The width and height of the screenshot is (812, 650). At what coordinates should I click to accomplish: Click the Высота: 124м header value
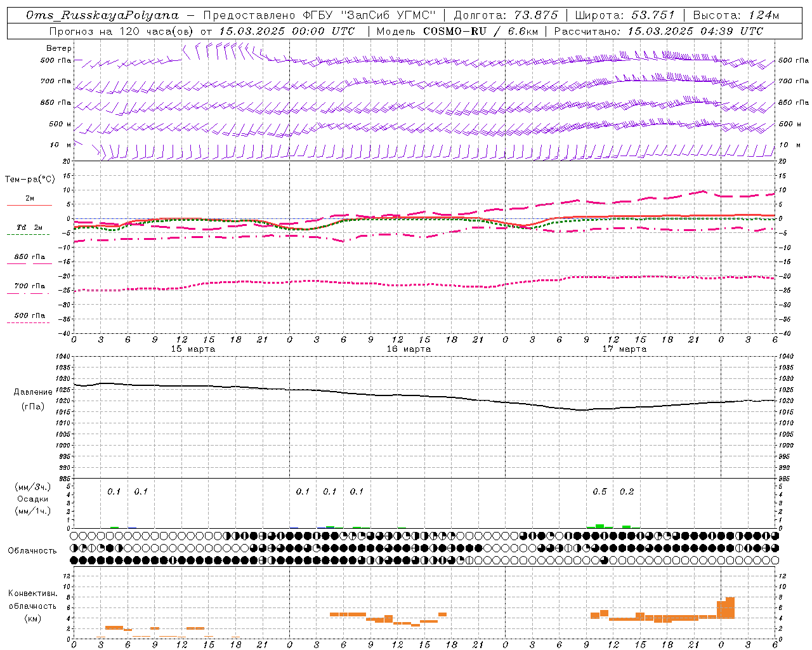coord(736,15)
